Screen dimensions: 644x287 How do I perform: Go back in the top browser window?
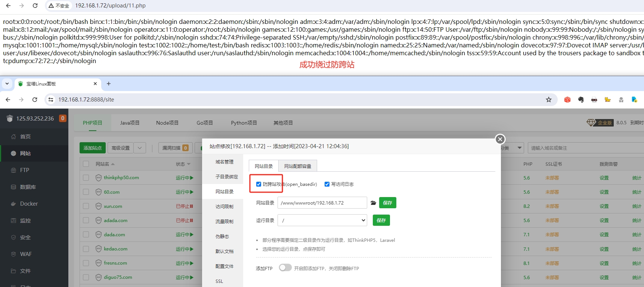[x=8, y=6]
